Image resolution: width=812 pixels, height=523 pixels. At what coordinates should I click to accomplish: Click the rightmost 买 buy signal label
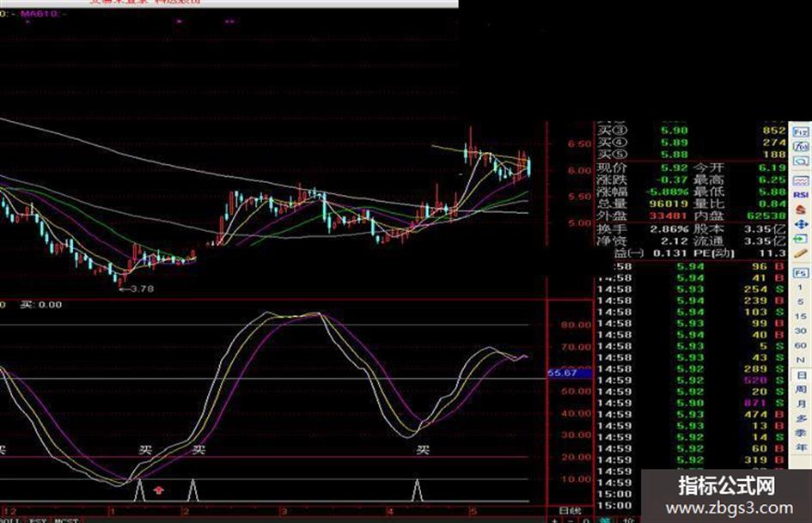click(x=423, y=450)
